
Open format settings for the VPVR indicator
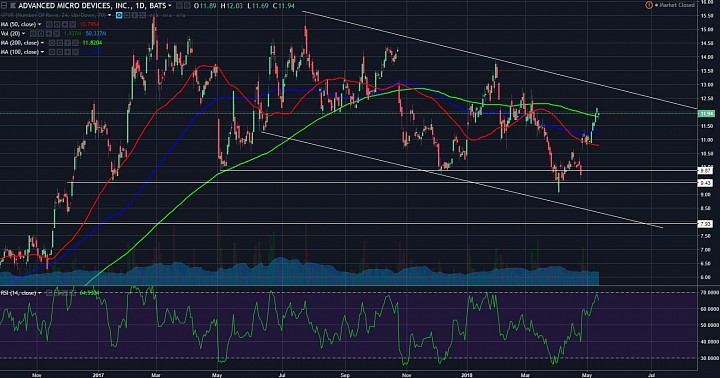(x=127, y=15)
